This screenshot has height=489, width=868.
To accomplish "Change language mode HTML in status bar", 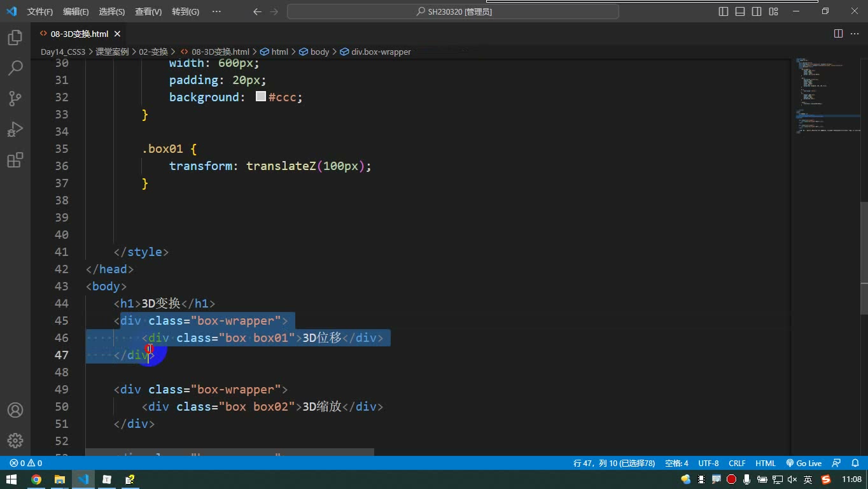I will click(766, 463).
